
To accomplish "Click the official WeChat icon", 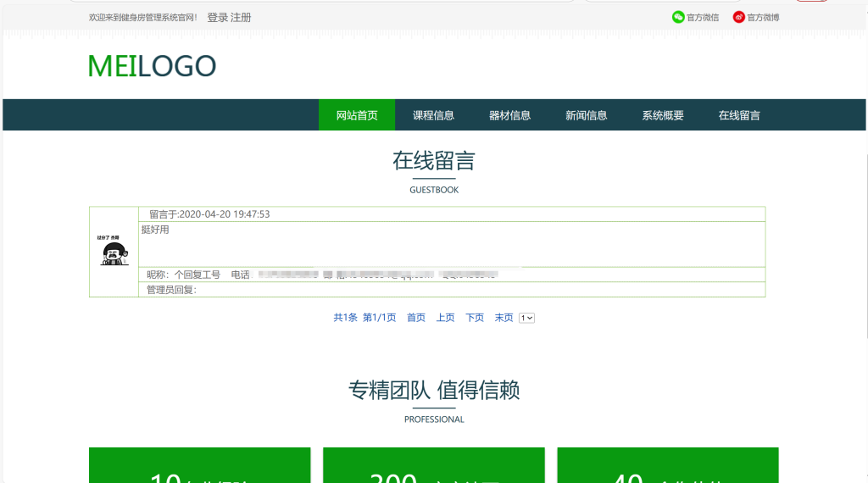I will point(678,17).
